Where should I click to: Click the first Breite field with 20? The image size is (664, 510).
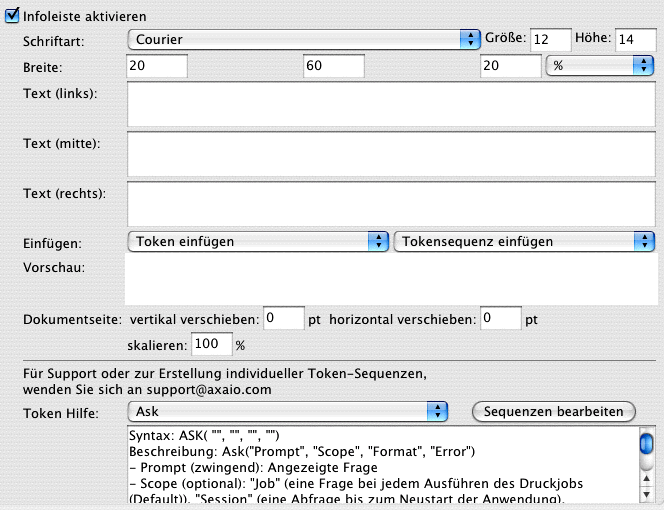point(157,66)
